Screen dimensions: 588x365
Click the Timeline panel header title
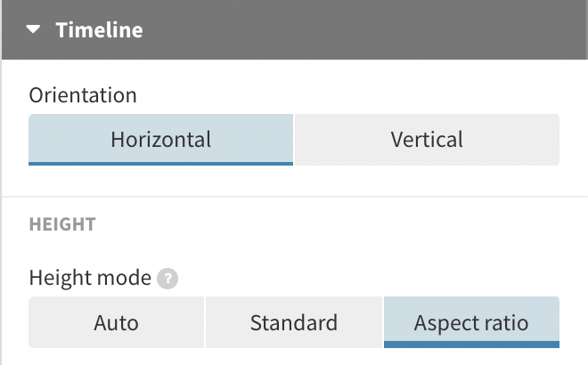[99, 29]
